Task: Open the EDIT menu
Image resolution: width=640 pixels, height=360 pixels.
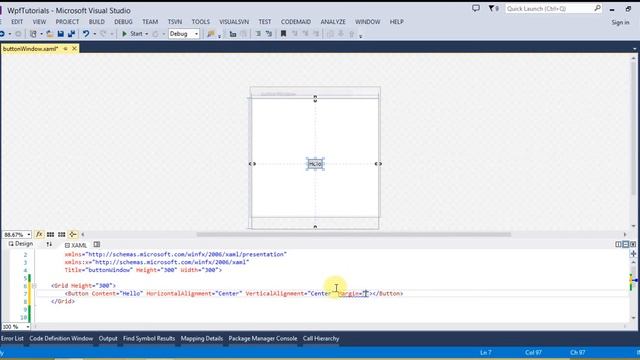Action: coord(17,22)
